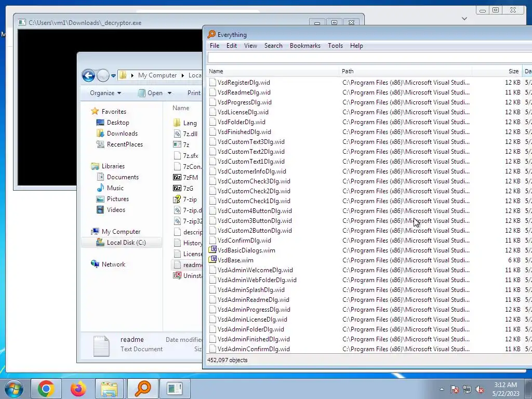Image resolution: width=532 pixels, height=399 pixels.
Task: Launch Google Chrome from the taskbar
Action: pos(46,389)
